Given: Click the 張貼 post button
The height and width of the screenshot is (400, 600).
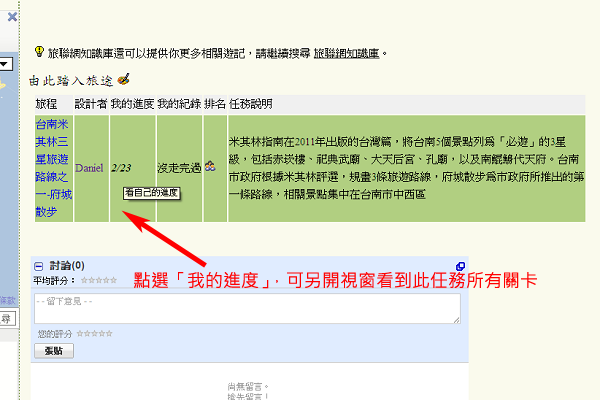Looking at the screenshot, I should (x=54, y=351).
